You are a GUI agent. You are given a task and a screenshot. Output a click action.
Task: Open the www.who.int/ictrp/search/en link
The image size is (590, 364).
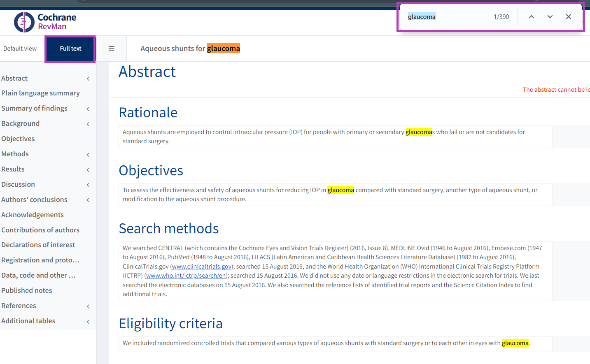186,276
